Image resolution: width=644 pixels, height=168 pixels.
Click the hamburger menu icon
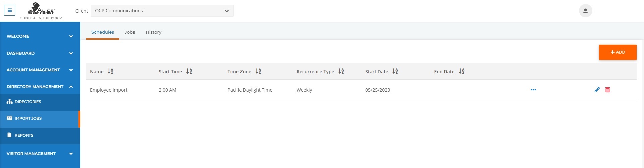point(10,10)
